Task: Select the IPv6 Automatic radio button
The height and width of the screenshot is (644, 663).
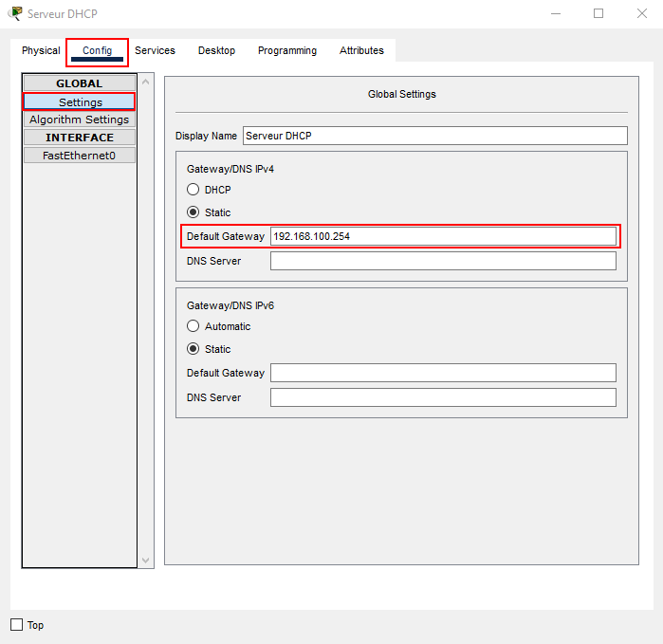Action: pos(193,326)
